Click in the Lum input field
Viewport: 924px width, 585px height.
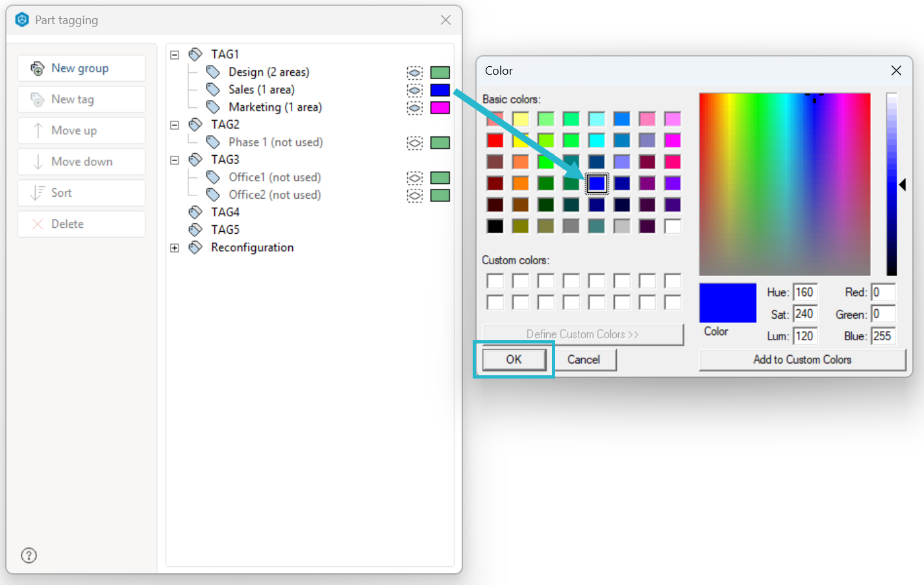pos(805,336)
